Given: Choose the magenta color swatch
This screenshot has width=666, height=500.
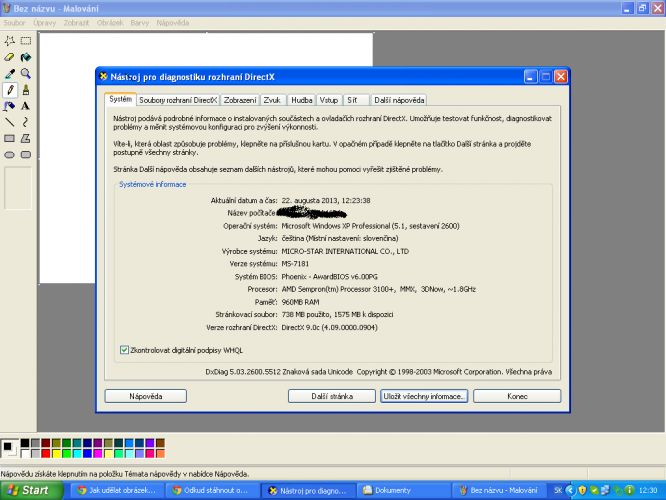Looking at the screenshot, I should 98,453.
